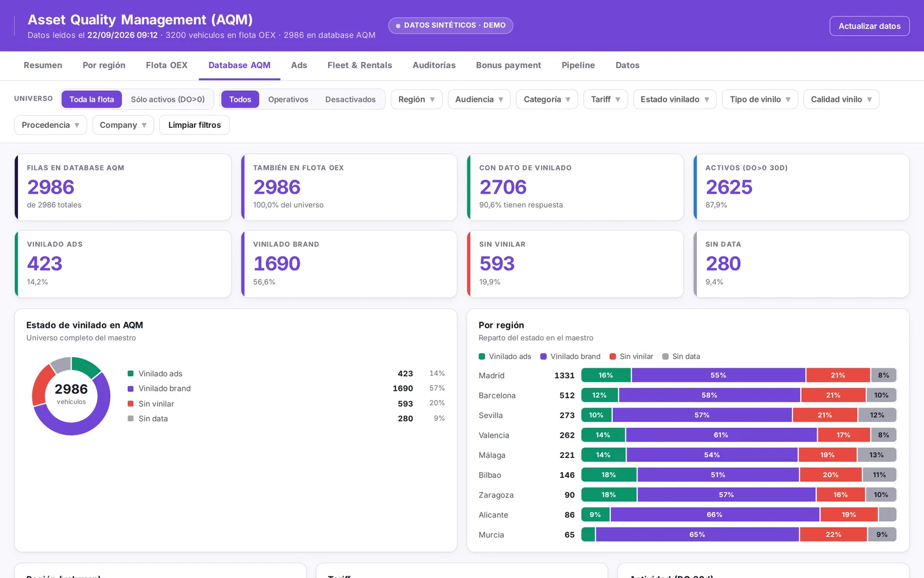Click Alicante's 66% purple bar segment
The width and height of the screenshot is (924, 578).
point(715,515)
